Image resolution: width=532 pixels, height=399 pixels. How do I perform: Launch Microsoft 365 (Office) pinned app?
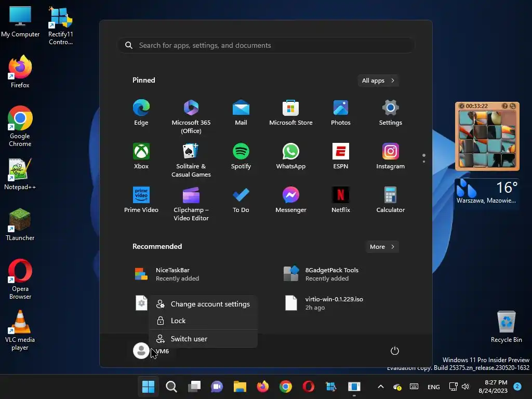tap(191, 117)
